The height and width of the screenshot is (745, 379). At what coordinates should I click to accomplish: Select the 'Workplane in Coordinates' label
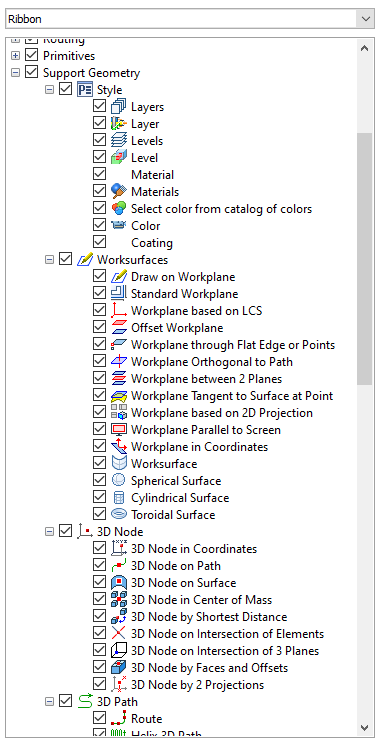pos(199,447)
